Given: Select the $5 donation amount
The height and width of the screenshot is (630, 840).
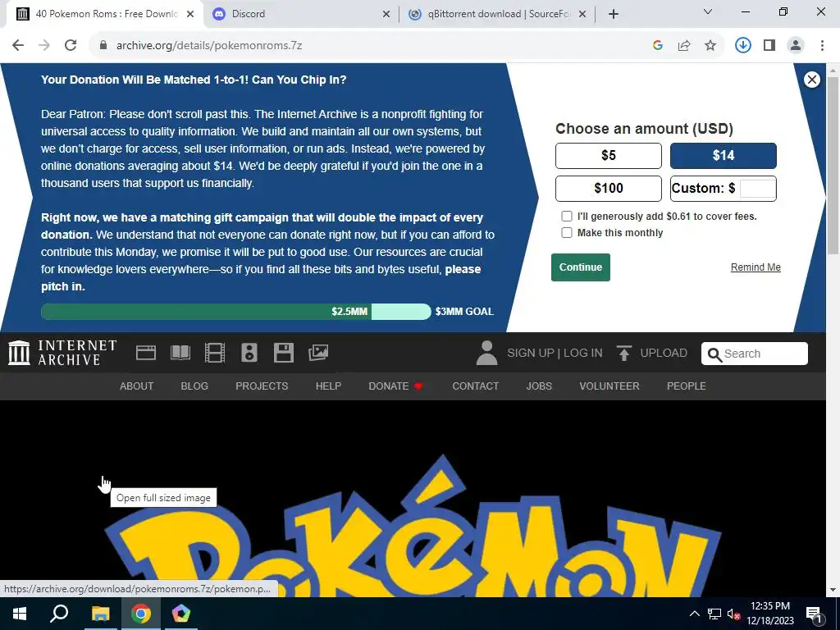Looking at the screenshot, I should (609, 156).
